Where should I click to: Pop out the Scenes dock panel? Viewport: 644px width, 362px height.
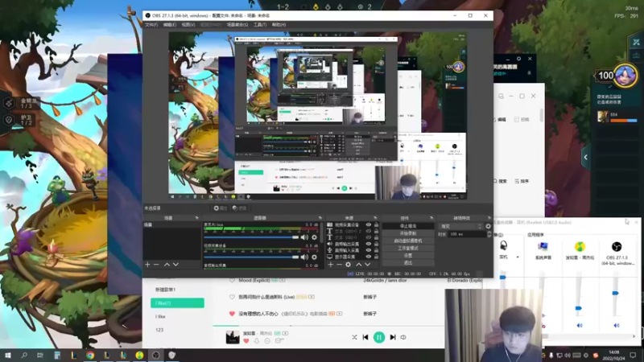coord(196,218)
